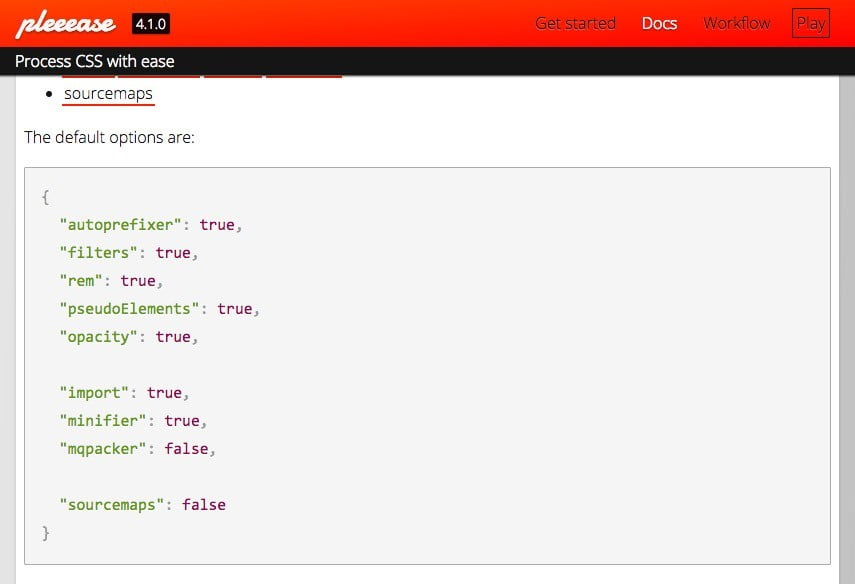Click the pseudoElements key text
Image resolution: width=855 pixels, height=584 pixels.
tap(133, 308)
